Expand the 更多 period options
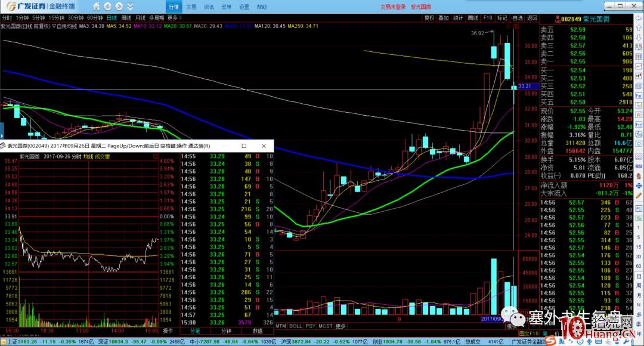The height and width of the screenshot is (346, 644). [x=175, y=18]
